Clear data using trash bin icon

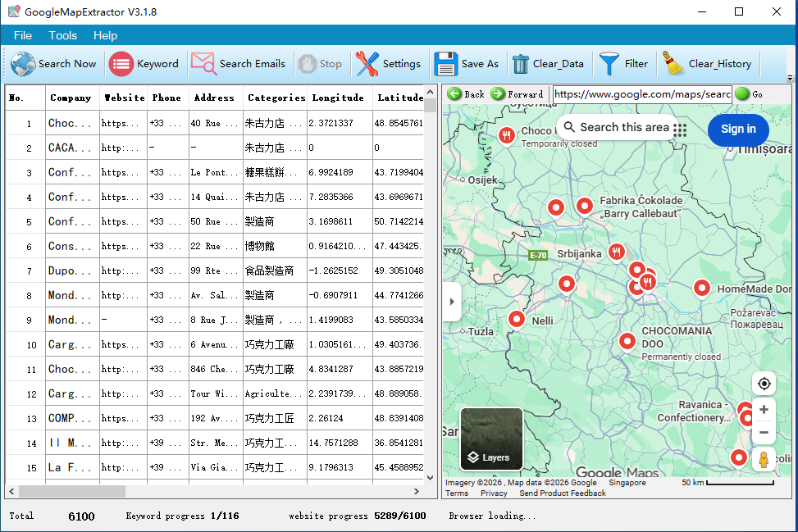pos(521,64)
